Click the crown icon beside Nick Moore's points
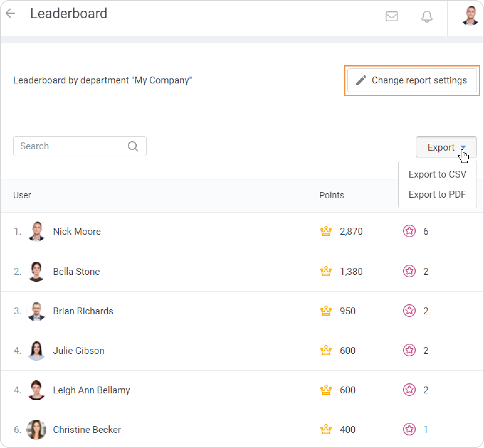The image size is (484, 448). point(326,232)
